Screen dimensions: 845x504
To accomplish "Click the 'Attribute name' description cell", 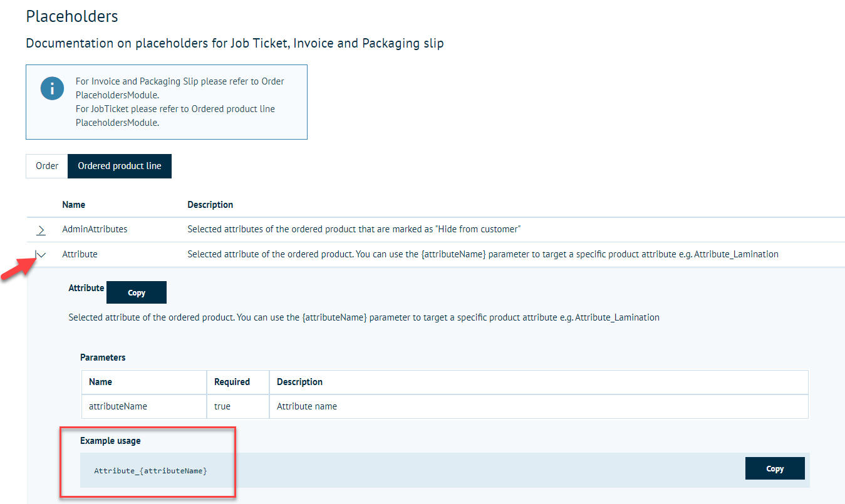I will tap(307, 406).
